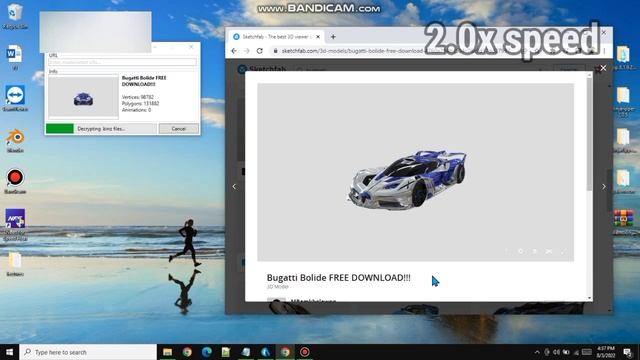The image size is (640, 360).
Task: Launch TeamViewer from the desktop
Action: click(15, 98)
